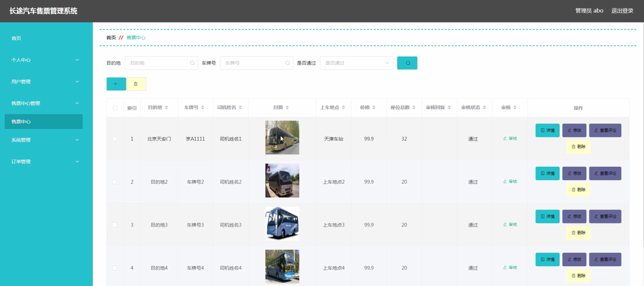
Task: Sort by 目的地 column arrows
Action: click(166, 108)
